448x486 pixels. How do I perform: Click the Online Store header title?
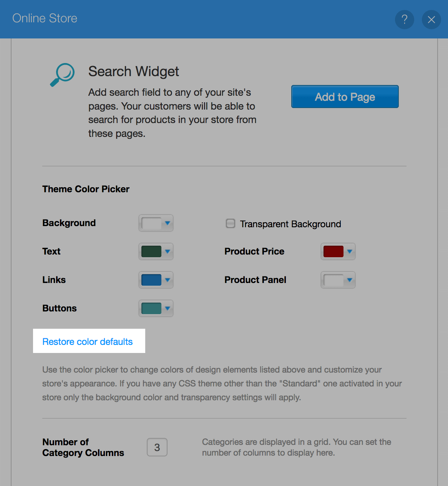[45, 18]
